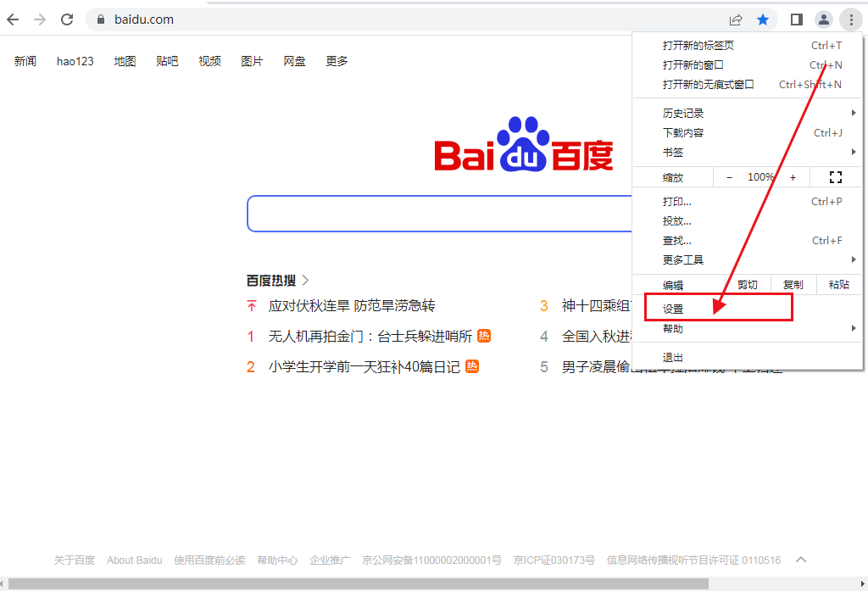868x591 pixels.
Task: Click the pinned-top arrow icon before 应对伏秋连旱
Action: click(251, 306)
